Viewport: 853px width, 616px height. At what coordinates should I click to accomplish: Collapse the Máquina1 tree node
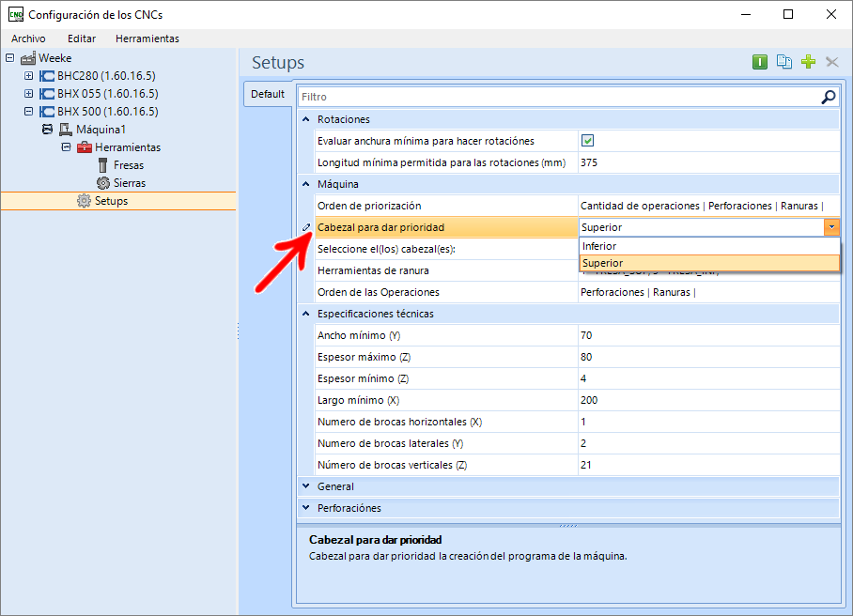point(47,130)
